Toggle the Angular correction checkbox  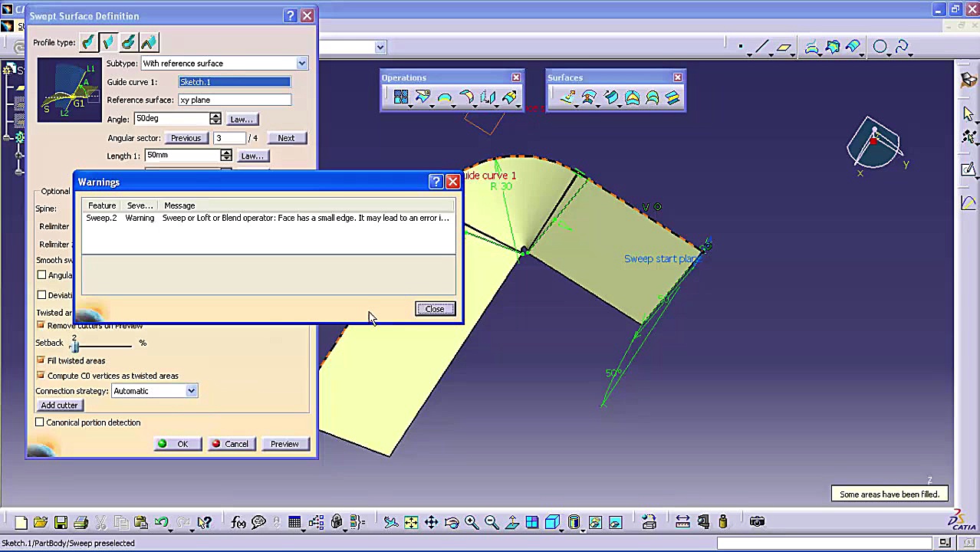pyautogui.click(x=41, y=275)
